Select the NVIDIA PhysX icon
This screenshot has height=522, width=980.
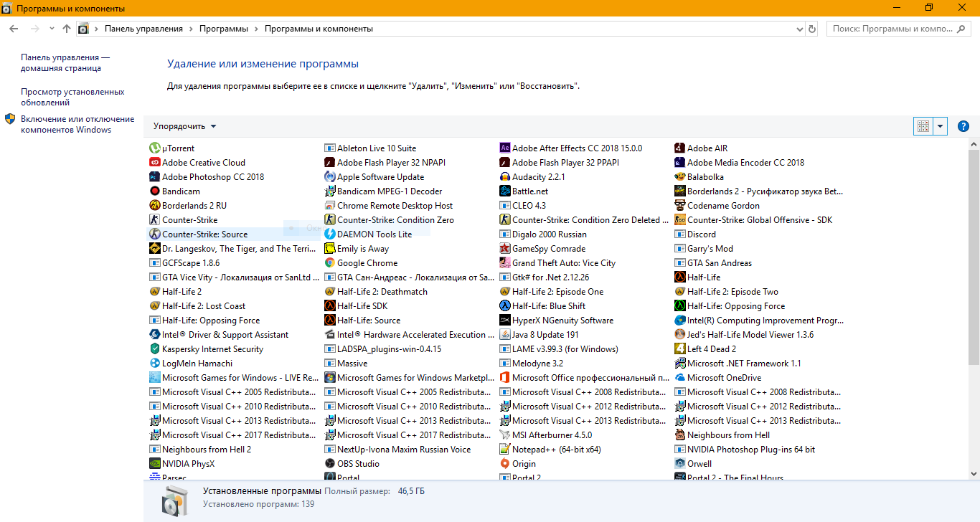(154, 464)
